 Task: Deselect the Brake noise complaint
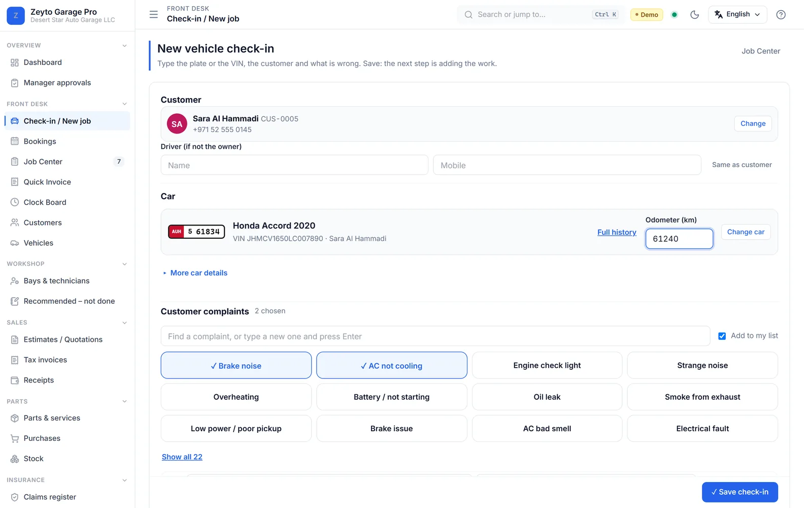(x=236, y=365)
